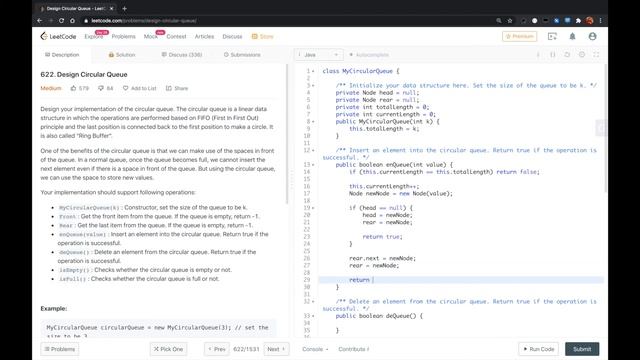The image size is (640, 360).
Task: Open the playground icon in header
Action: tap(552, 36)
